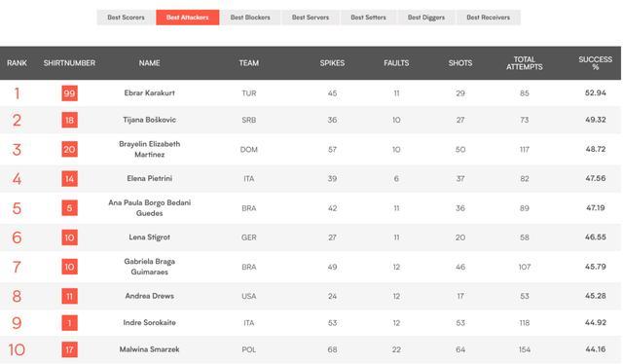
Task: Switch to the Best Scorers tab
Action: pyautogui.click(x=126, y=18)
